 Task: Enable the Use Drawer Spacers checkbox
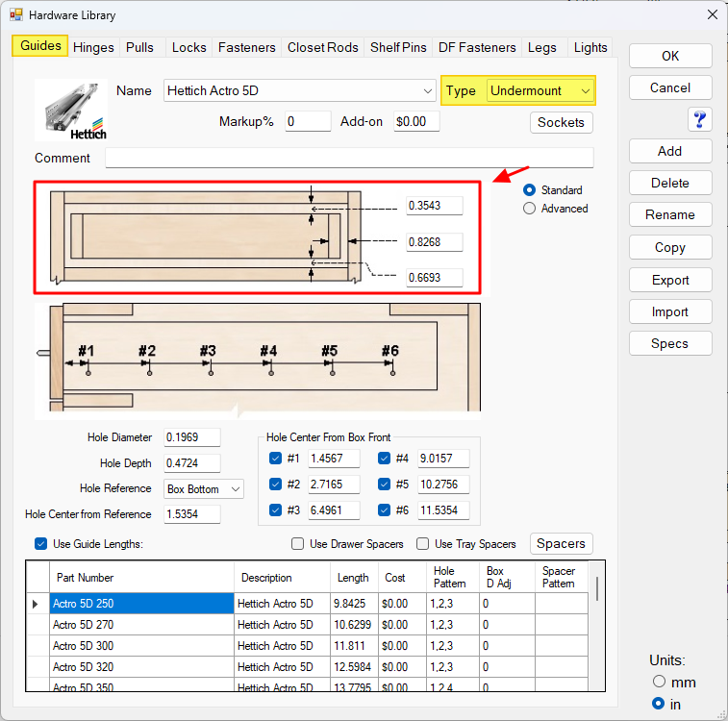coord(298,544)
